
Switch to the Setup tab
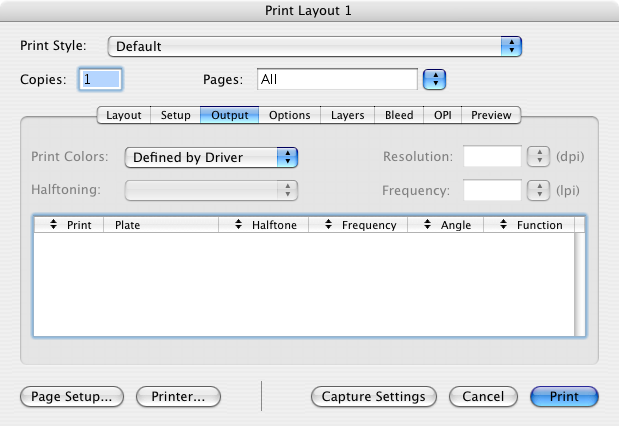coord(176,115)
